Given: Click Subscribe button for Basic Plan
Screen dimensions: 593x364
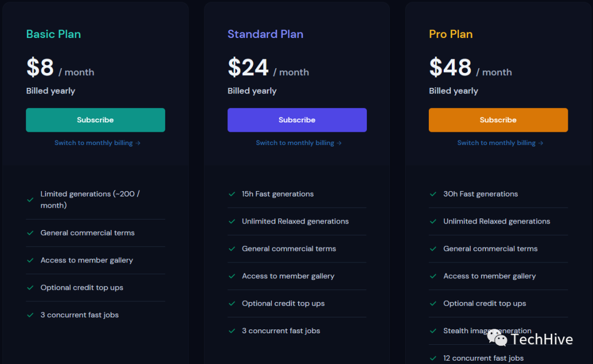Looking at the screenshot, I should coord(96,120).
